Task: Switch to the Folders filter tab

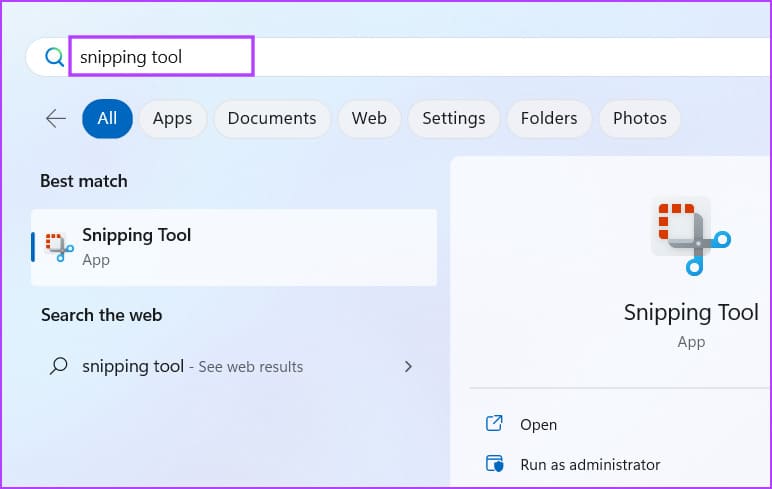Action: [x=549, y=119]
